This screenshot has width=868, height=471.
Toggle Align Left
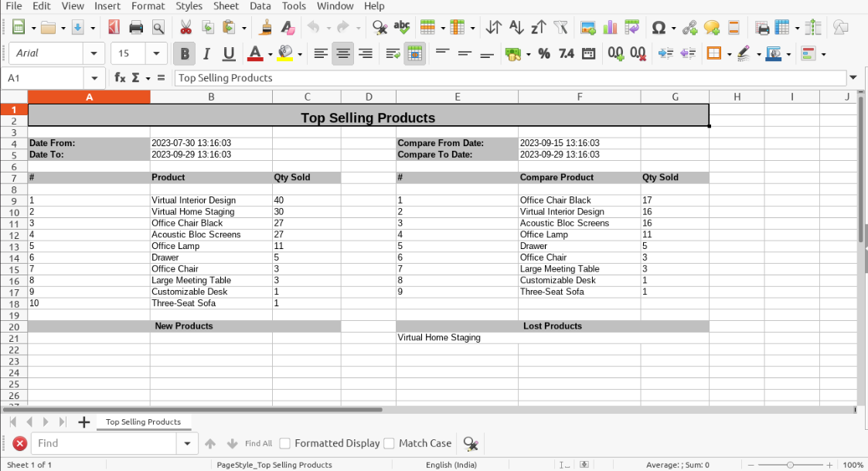[x=321, y=53]
